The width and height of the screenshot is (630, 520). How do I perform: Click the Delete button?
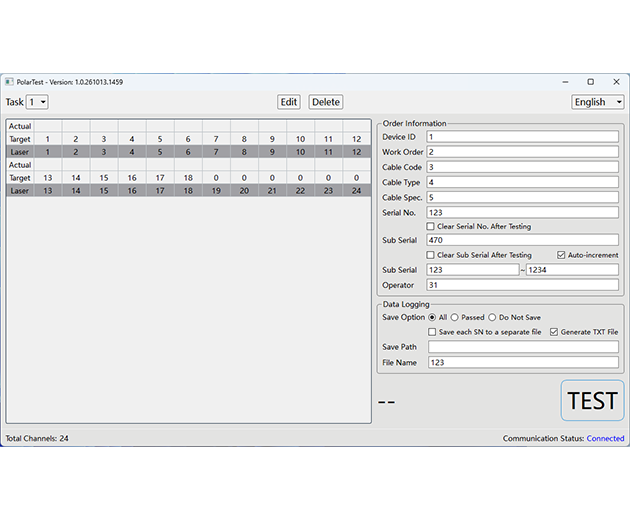[x=326, y=102]
